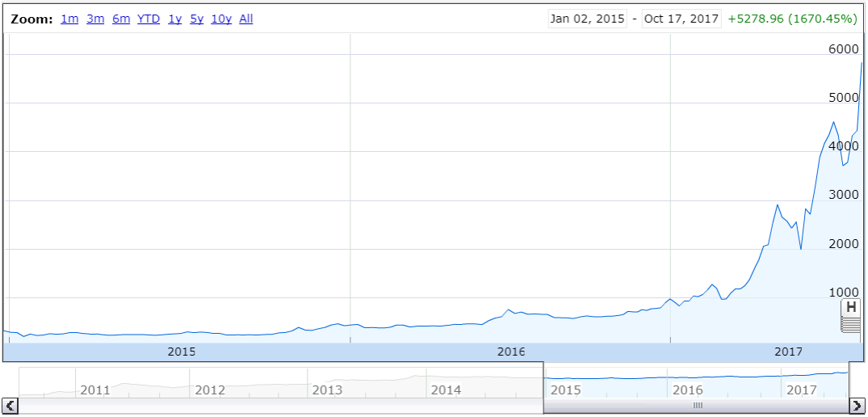868x417 pixels.
Task: Click the 2017 label on main chart axis
Action: point(789,352)
